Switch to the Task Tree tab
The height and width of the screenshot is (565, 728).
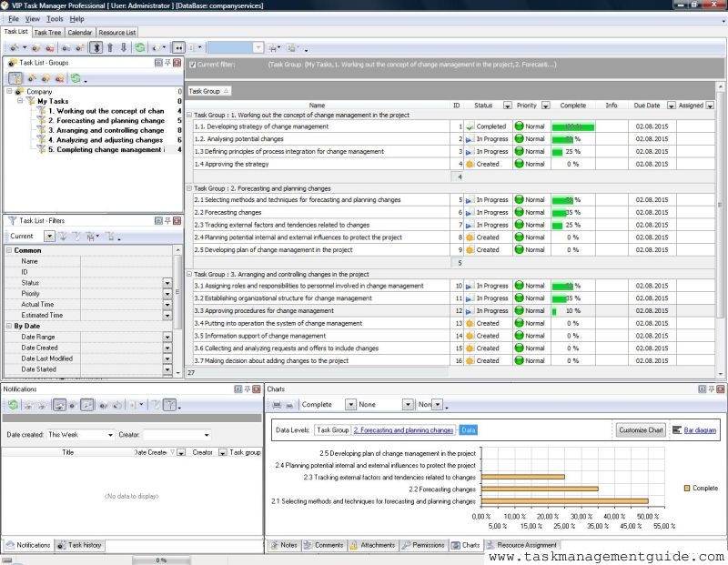(47, 33)
